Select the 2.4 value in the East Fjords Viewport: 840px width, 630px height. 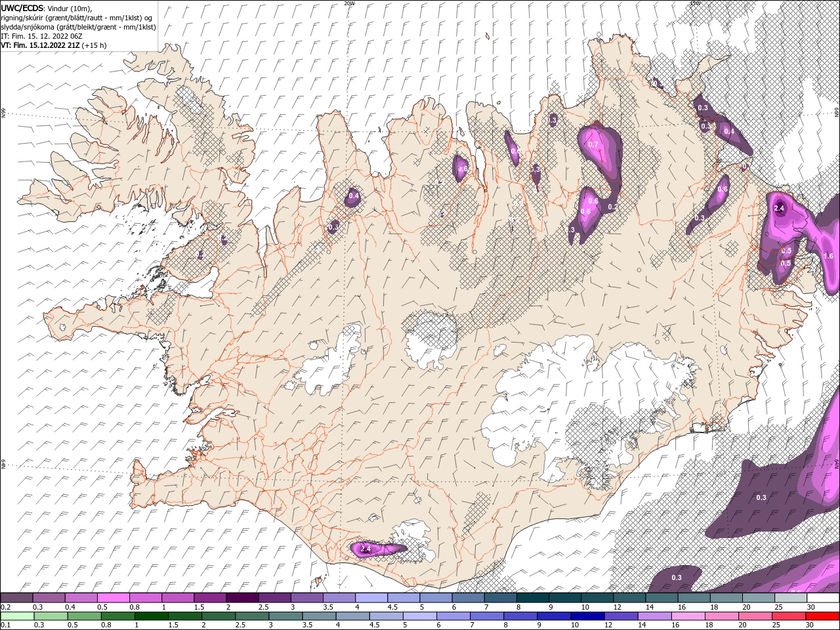pyautogui.click(x=779, y=208)
